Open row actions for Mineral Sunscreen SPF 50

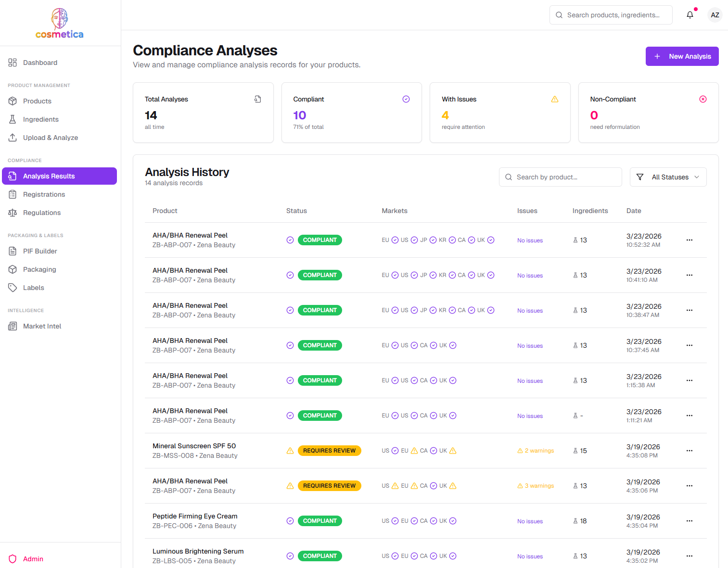[x=689, y=451]
